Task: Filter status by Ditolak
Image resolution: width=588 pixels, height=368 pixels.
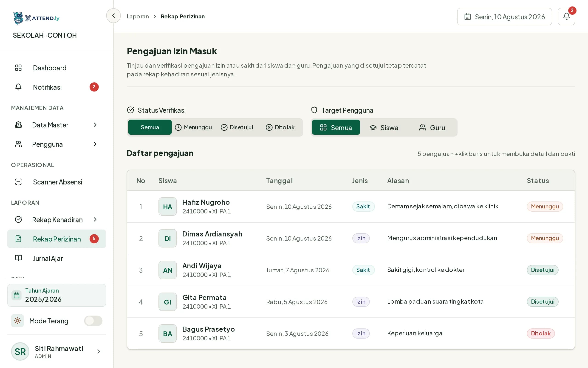Action: 280,127
